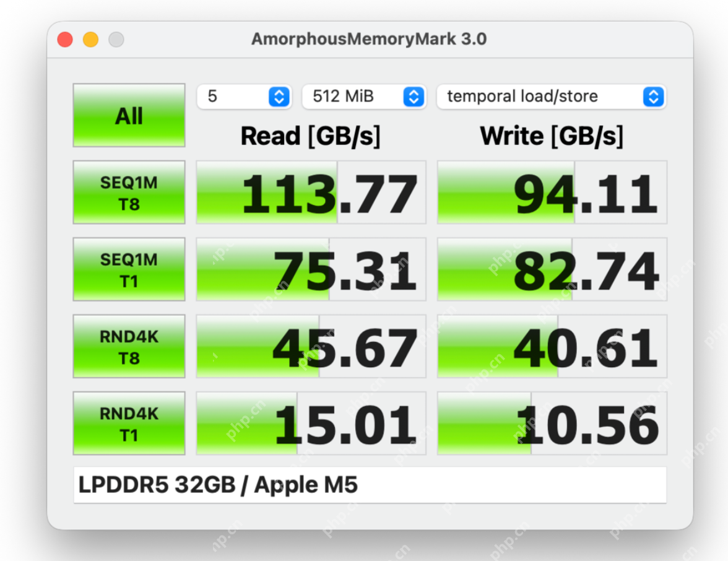
Task: Open the test count dropdown showing 5
Action: pyautogui.click(x=243, y=97)
